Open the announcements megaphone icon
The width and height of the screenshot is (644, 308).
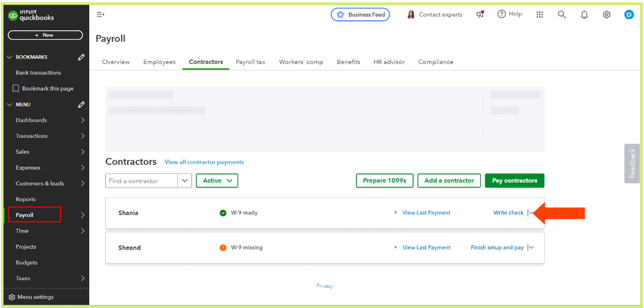[x=480, y=15]
